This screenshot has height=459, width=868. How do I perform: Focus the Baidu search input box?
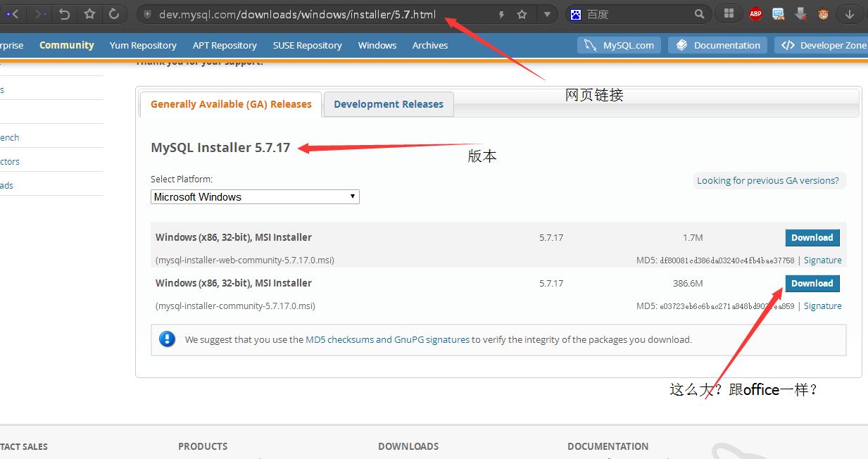point(637,14)
